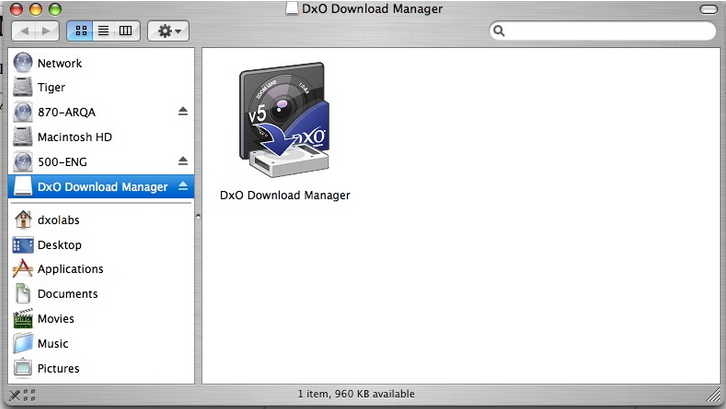Open the Movies folder

[55, 319]
